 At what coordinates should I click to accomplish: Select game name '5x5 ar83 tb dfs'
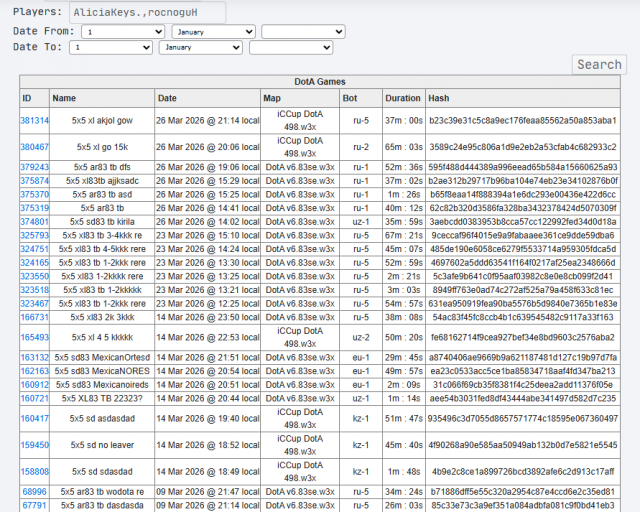pos(102,167)
